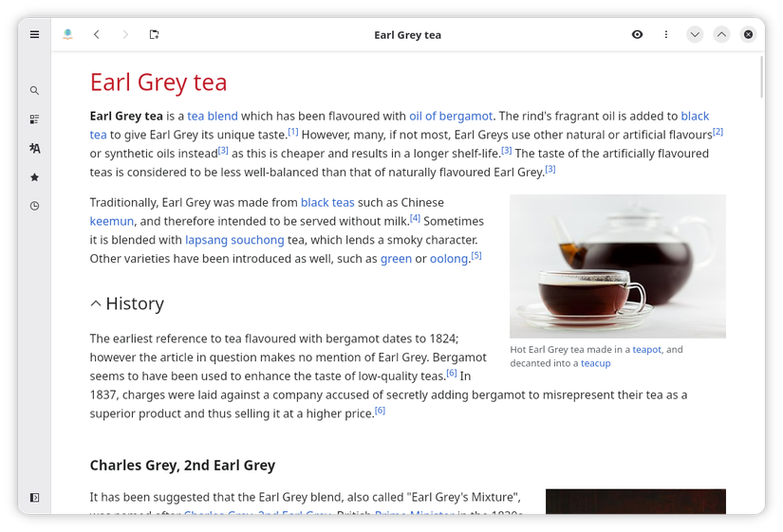Click citation reference [5]

(476, 255)
